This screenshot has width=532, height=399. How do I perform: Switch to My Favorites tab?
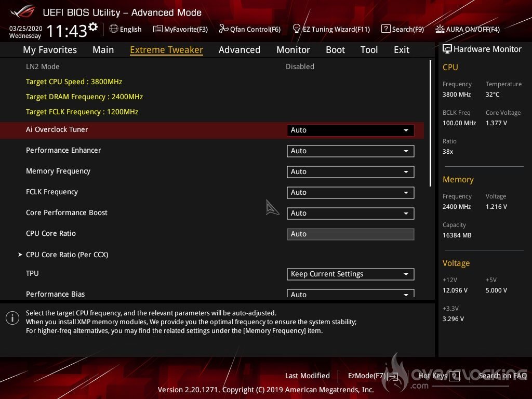tap(50, 50)
